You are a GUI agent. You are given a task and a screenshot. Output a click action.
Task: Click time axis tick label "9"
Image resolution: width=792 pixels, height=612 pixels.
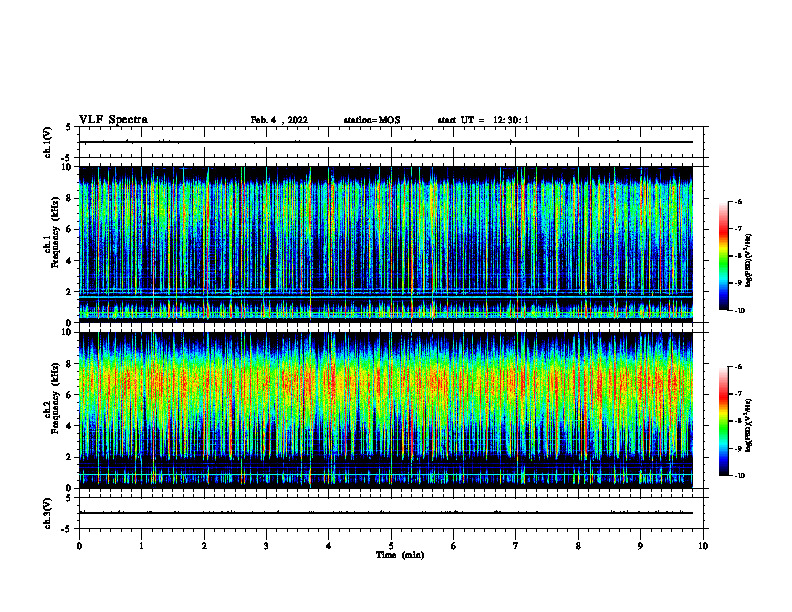640,546
